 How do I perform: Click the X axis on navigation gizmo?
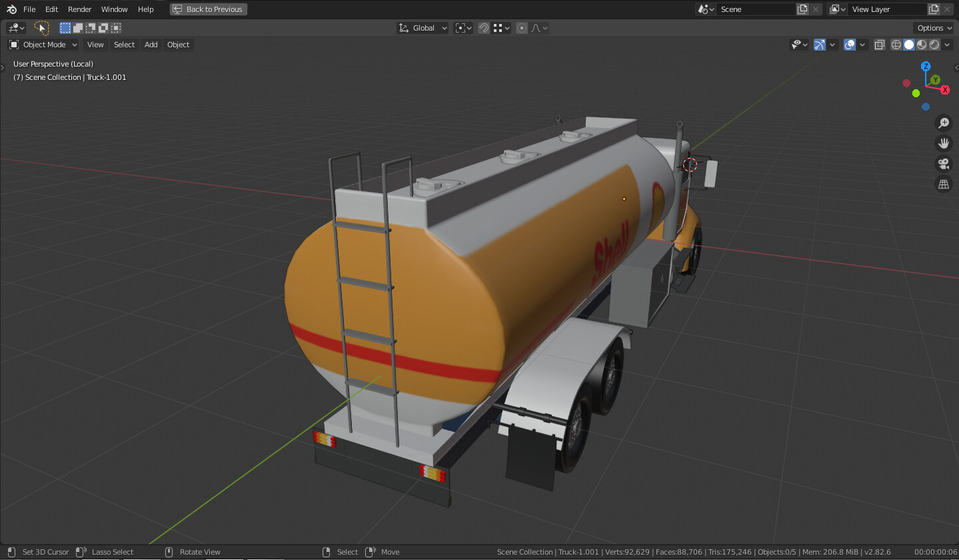point(945,90)
